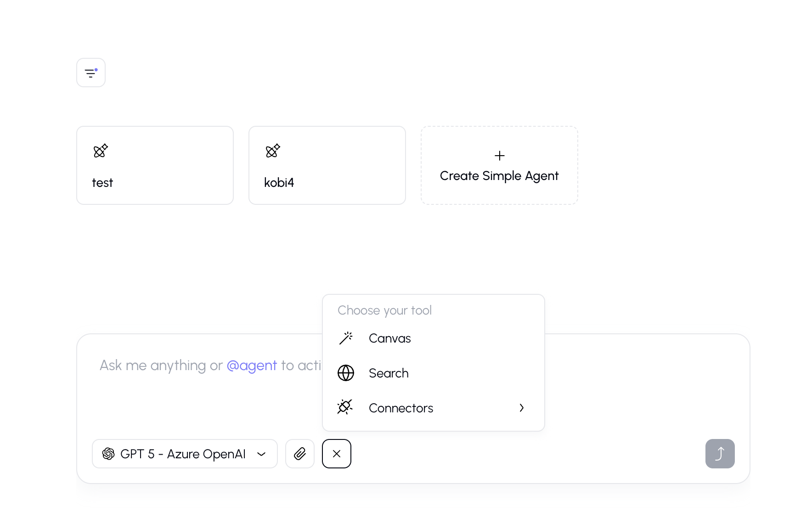This screenshot has height=529, width=812.
Task: Click the OpenAI logo in model selector
Action: (x=108, y=454)
